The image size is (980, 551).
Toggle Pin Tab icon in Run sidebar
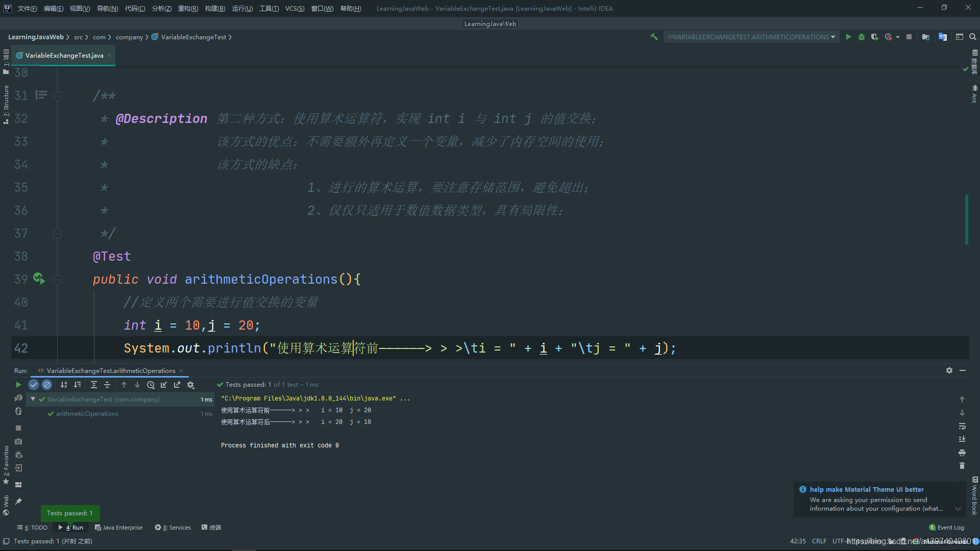[18, 502]
